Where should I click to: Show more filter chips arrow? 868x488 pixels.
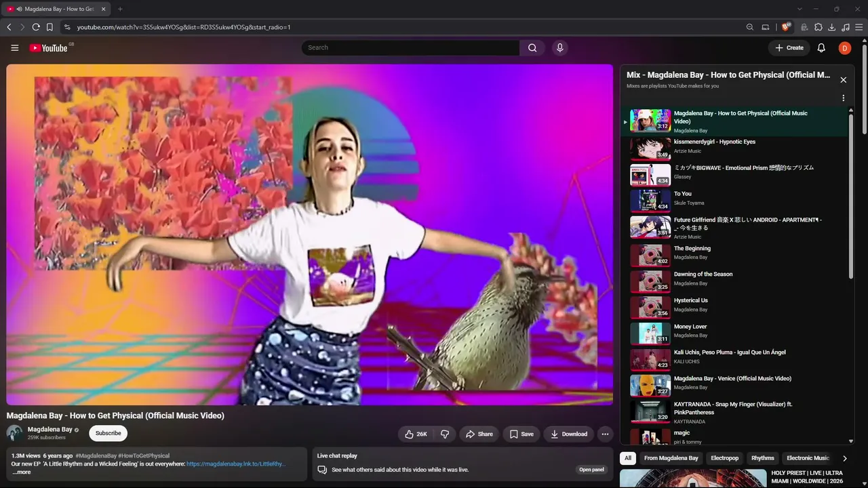[844, 458]
